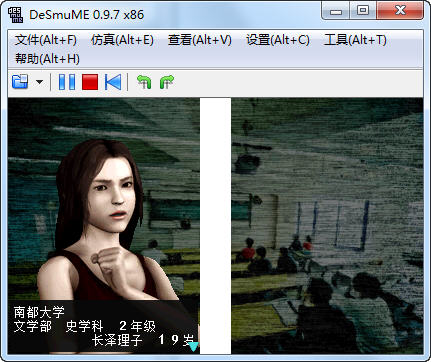The height and width of the screenshot is (362, 431).
Task: Maximize the DeSmuME window
Action: [x=363, y=11]
